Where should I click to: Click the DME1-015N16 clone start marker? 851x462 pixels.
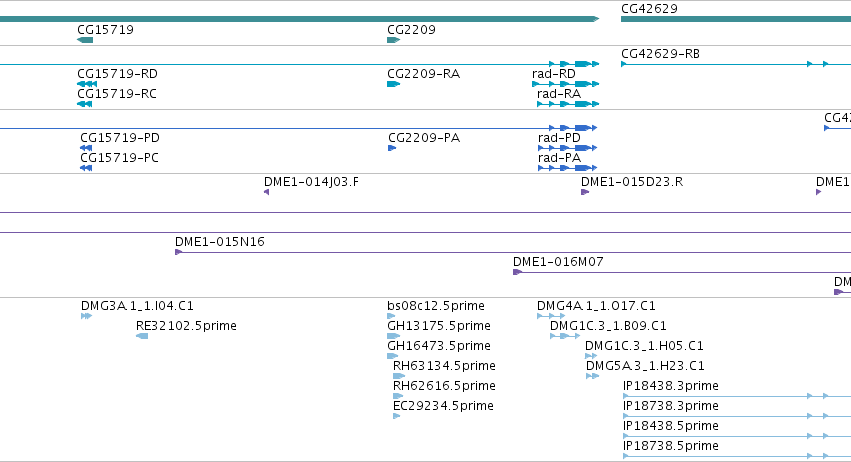pos(179,252)
